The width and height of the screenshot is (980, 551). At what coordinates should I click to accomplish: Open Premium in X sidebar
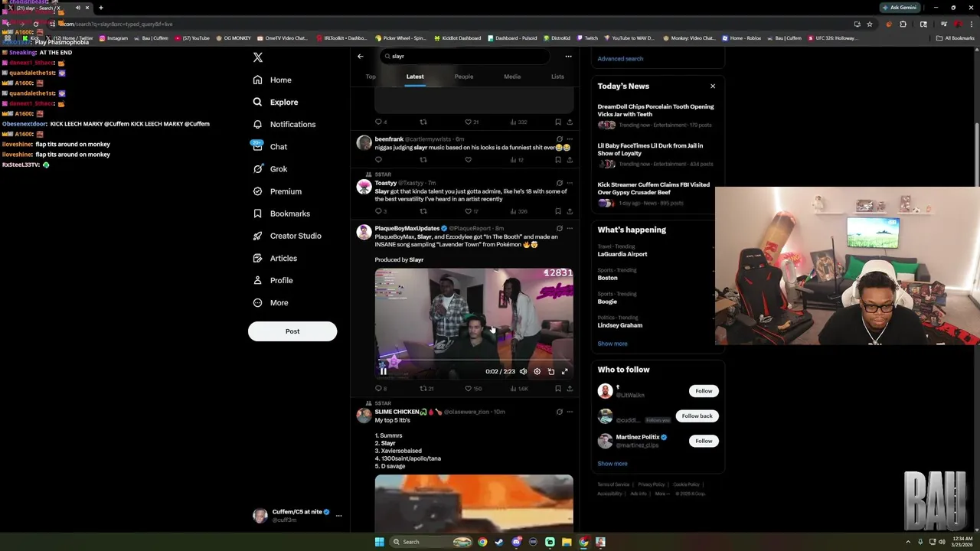(276, 191)
